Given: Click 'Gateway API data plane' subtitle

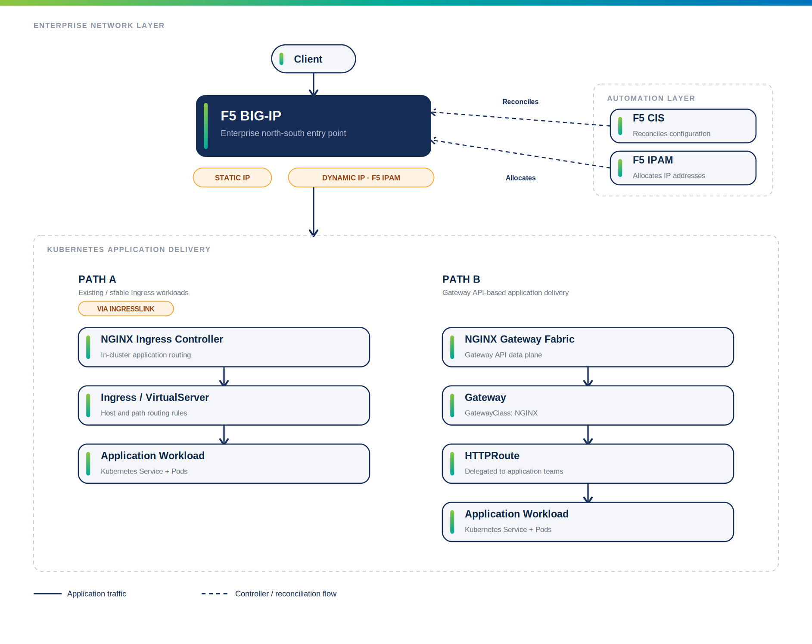Looking at the screenshot, I should tap(503, 355).
